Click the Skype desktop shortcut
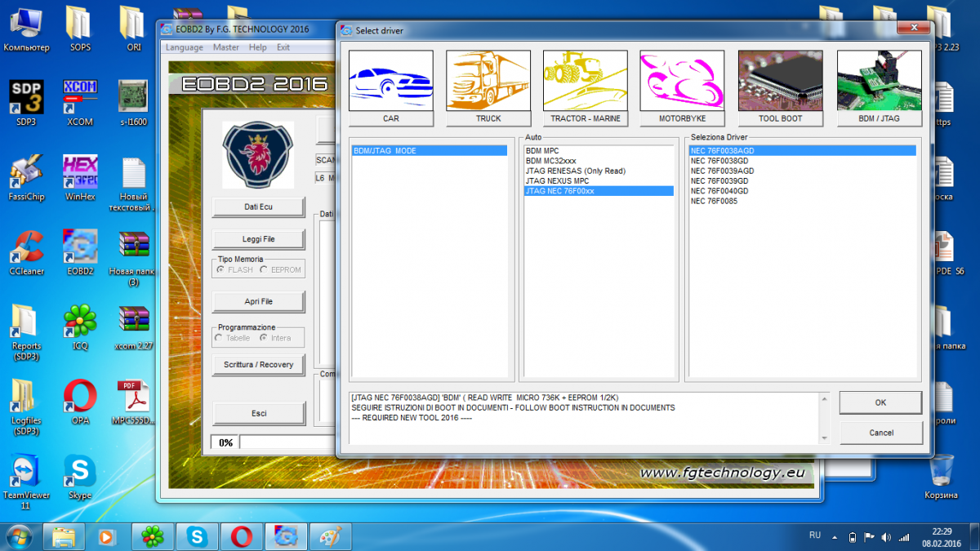The height and width of the screenshot is (551, 980). 80,476
